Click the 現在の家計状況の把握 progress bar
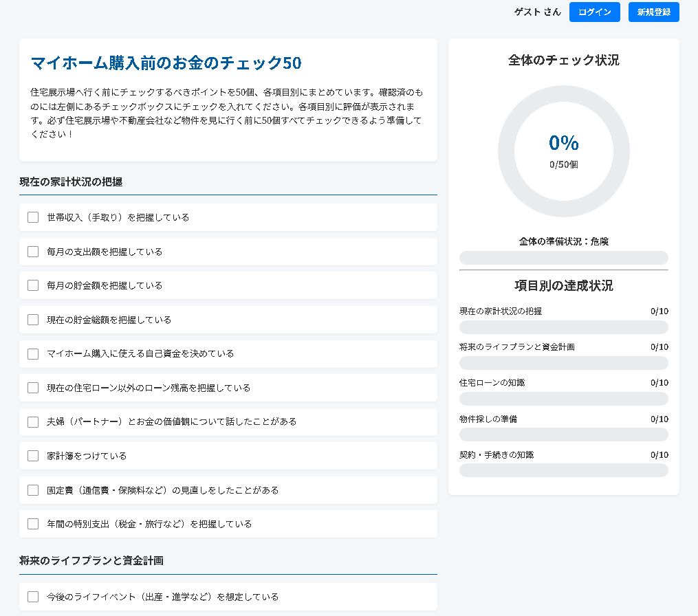The image size is (698, 616). click(x=563, y=327)
